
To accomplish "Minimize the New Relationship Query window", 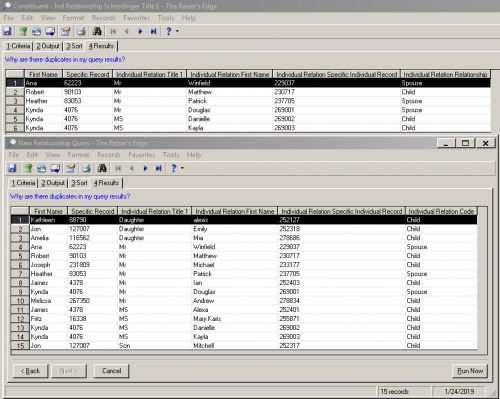I will 446,143.
